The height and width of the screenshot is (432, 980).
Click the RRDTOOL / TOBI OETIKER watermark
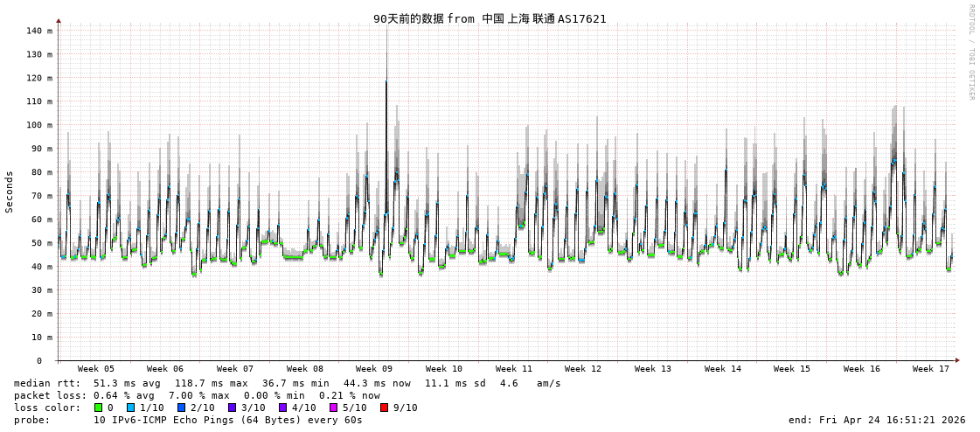(970, 52)
